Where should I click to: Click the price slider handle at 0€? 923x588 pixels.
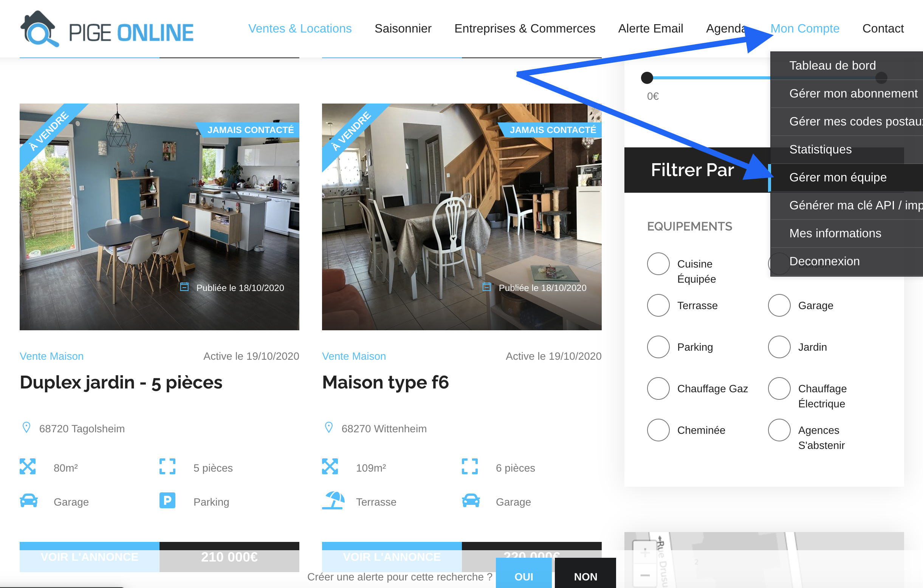pos(647,78)
